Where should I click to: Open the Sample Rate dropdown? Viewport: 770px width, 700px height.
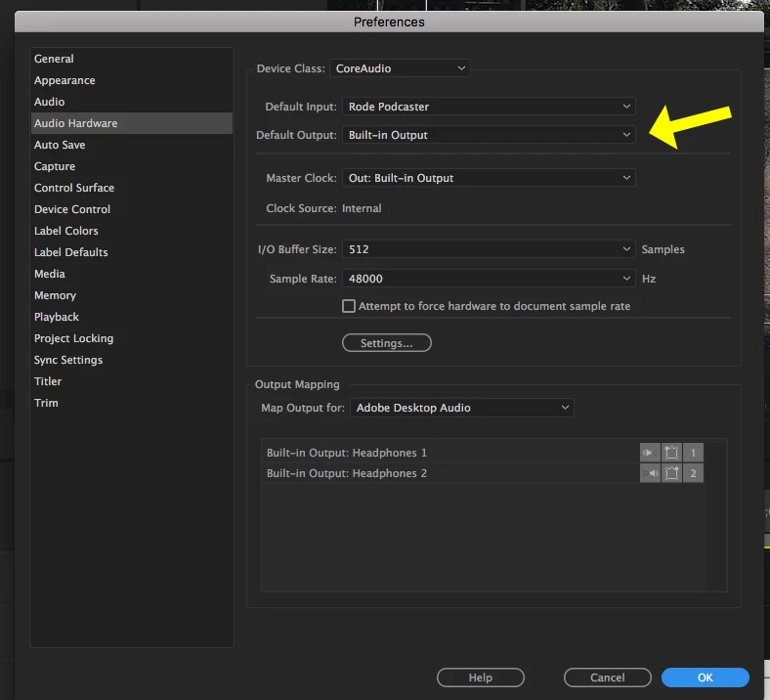pyautogui.click(x=489, y=279)
